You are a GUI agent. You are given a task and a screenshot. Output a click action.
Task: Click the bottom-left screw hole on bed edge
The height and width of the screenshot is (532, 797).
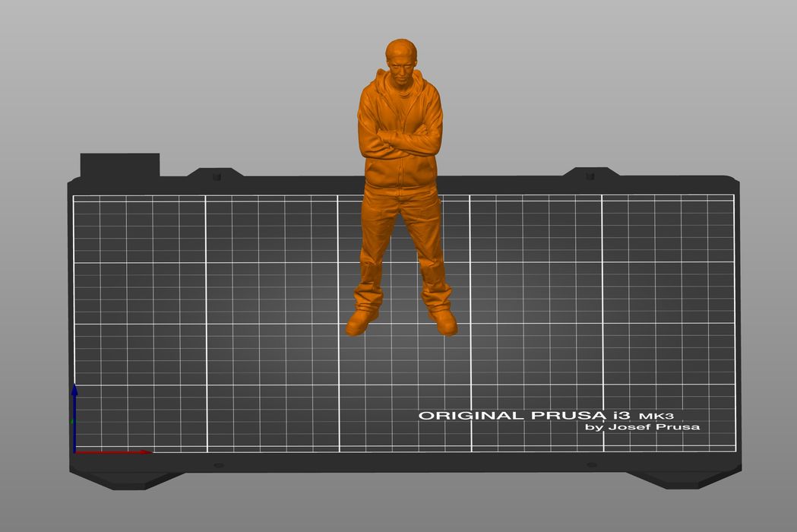click(x=219, y=465)
